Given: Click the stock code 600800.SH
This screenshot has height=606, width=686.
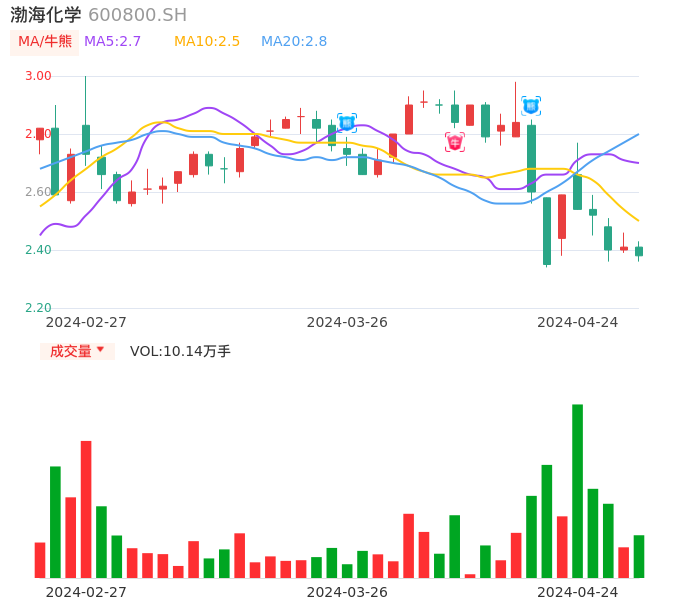Looking at the screenshot, I should click(x=137, y=15).
